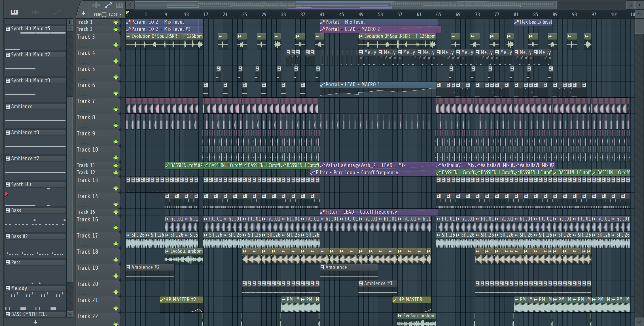The image size is (644, 326).
Task: Select Filter - LEAD - Cutoff frequency clip
Action: pos(379,212)
